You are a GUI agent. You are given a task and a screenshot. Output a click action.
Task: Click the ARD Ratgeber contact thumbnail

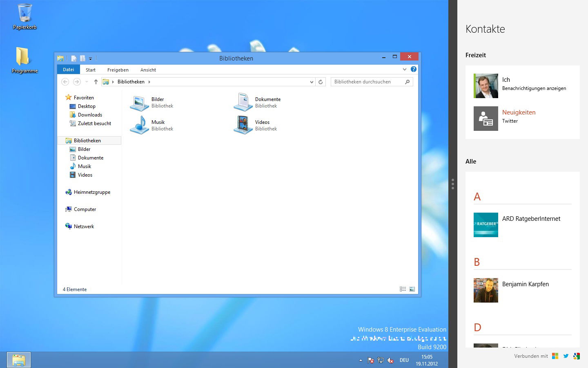[x=486, y=225]
